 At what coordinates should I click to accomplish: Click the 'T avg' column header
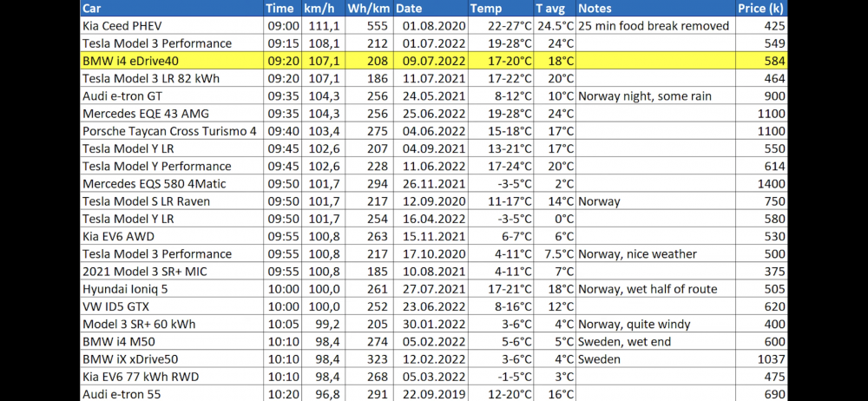click(555, 9)
